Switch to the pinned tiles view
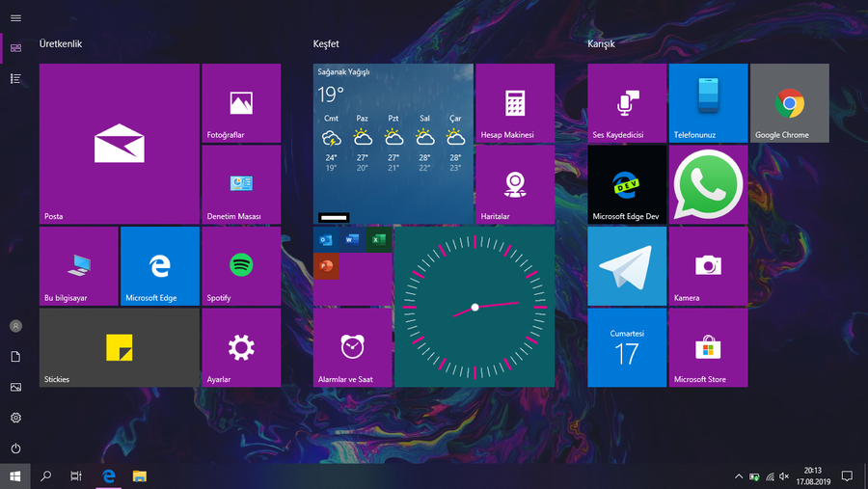Screen dimensions: 868x489 click(x=15, y=48)
